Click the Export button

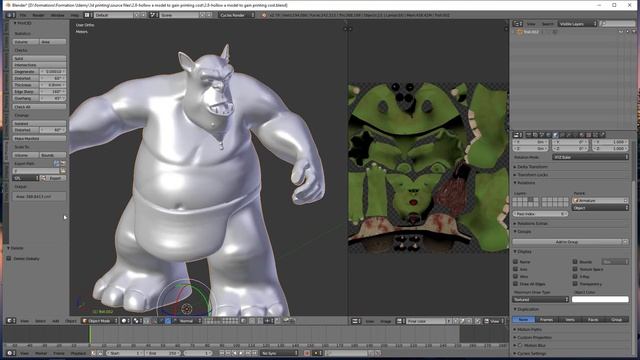click(53, 178)
